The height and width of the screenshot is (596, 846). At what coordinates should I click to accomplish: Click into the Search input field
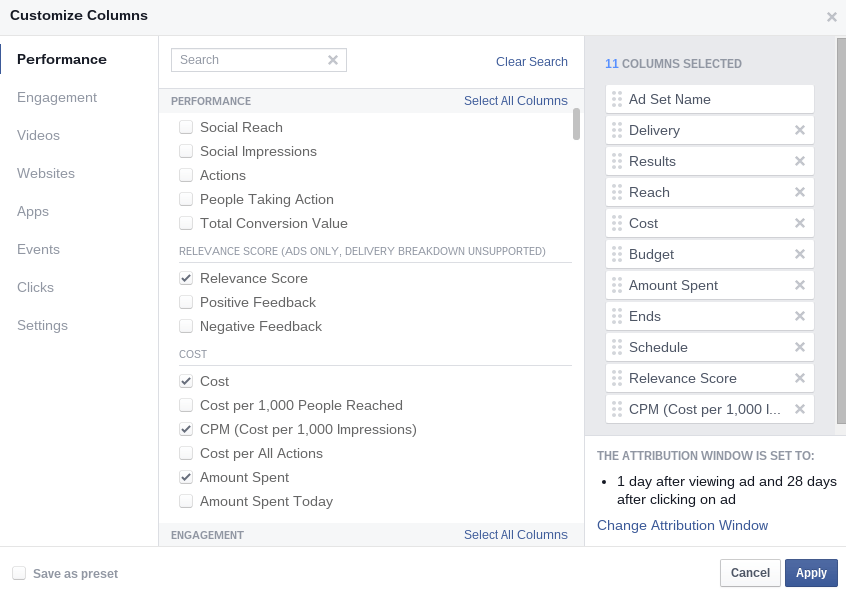point(250,60)
